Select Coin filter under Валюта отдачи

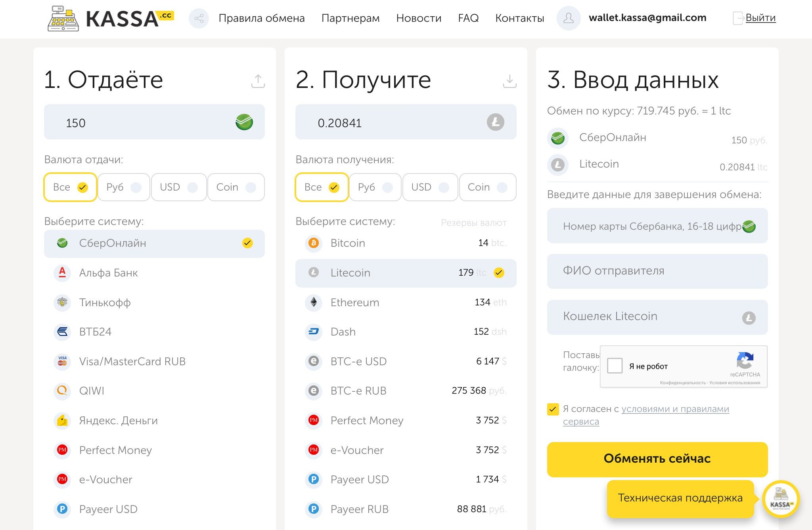(x=236, y=187)
